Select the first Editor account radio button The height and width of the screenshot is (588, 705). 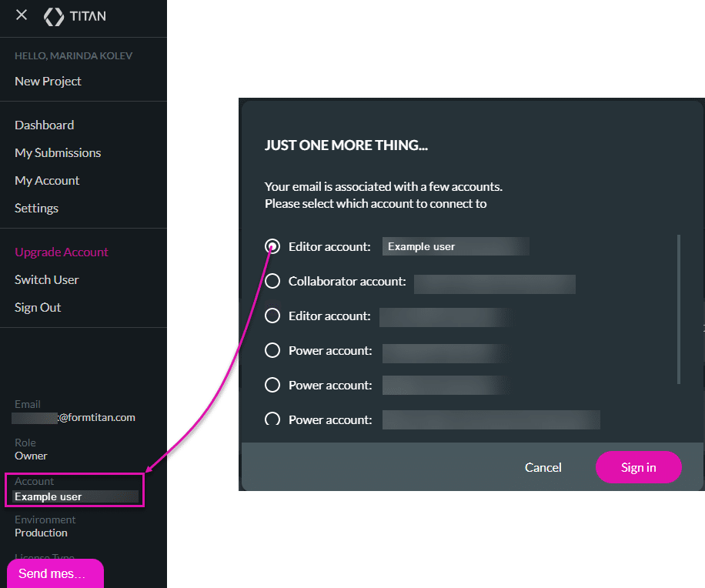(272, 246)
